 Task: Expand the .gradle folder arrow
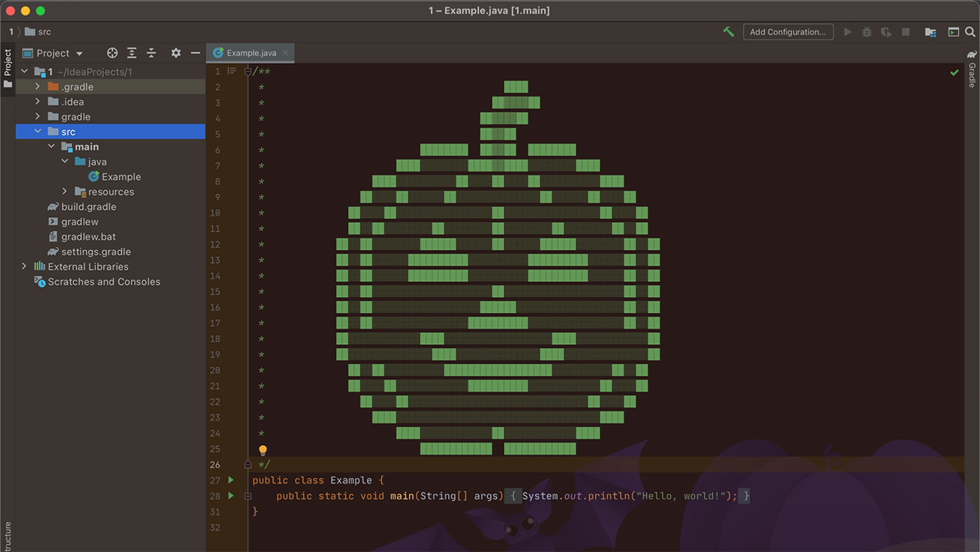point(38,87)
